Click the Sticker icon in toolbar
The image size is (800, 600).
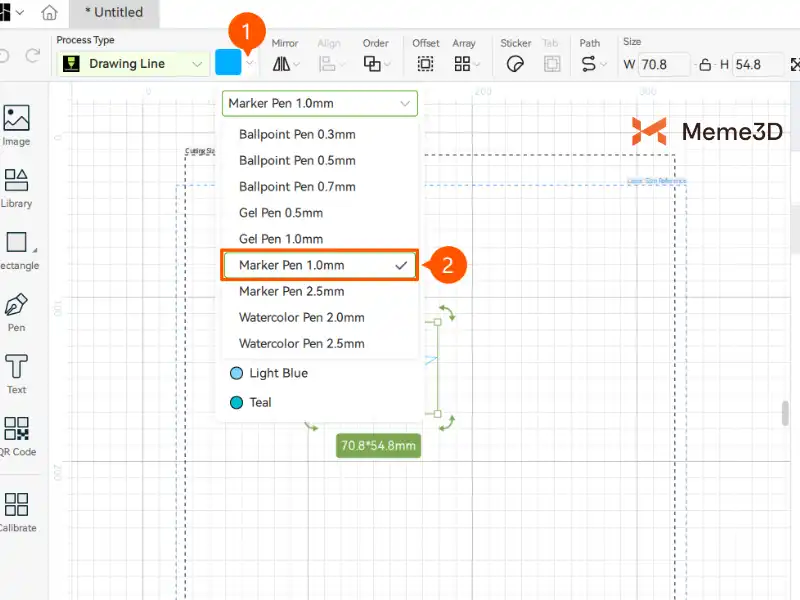tap(516, 64)
